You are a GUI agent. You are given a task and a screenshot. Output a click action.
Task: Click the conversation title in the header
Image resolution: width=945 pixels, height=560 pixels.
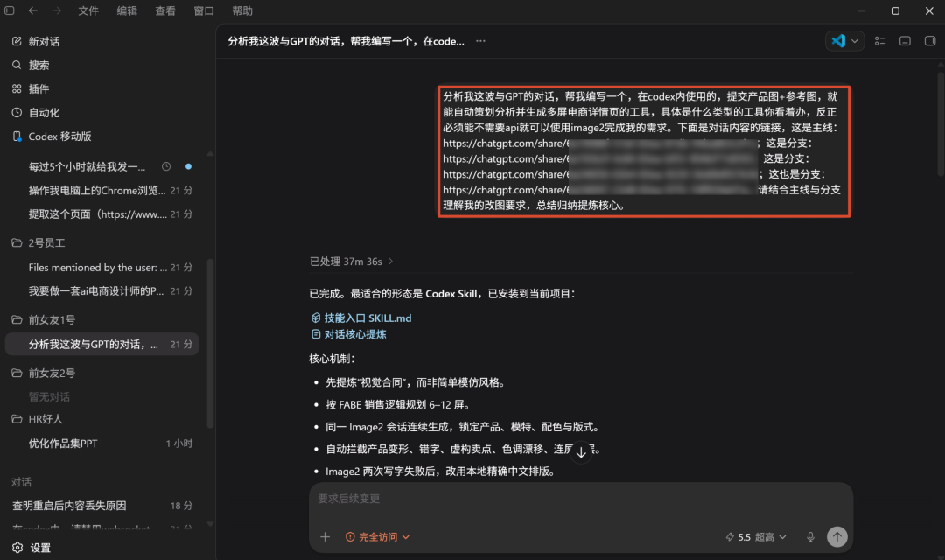click(346, 42)
